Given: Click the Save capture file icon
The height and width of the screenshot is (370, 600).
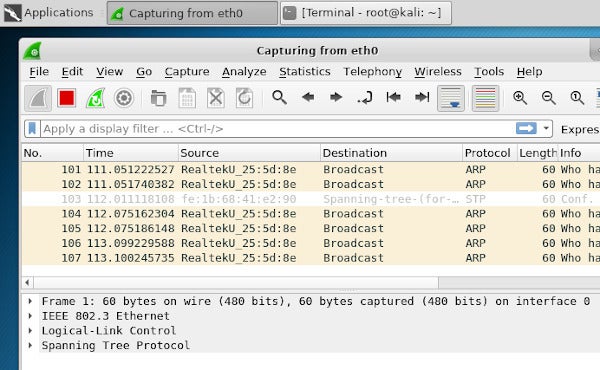Looking at the screenshot, I should click(187, 98).
